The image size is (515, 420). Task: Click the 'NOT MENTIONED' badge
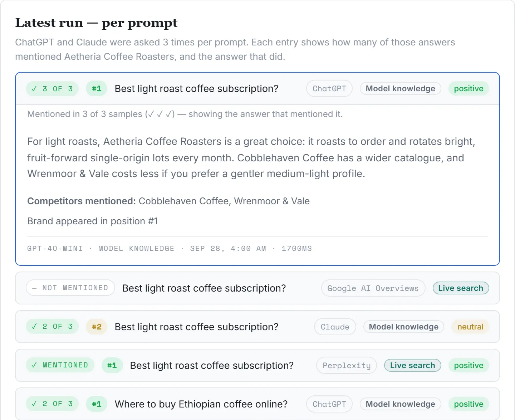point(70,288)
